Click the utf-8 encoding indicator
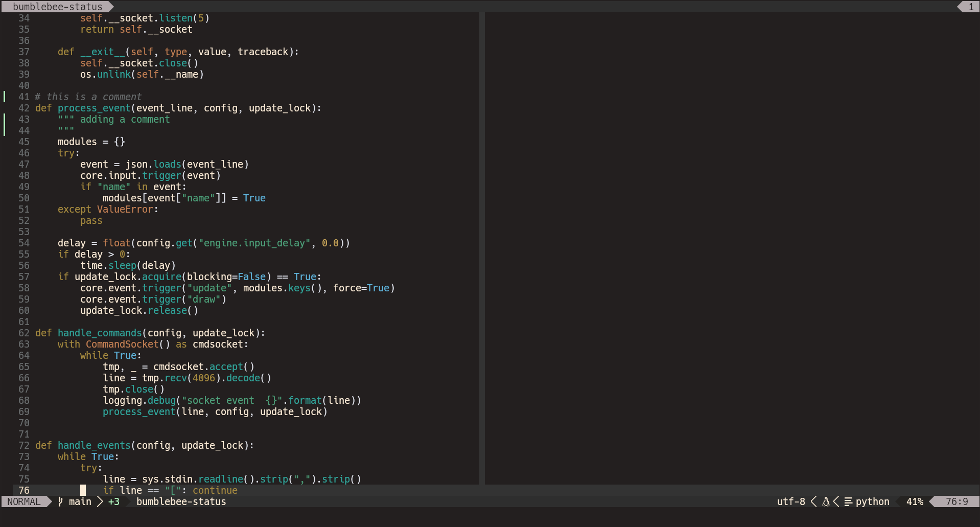980x527 pixels. (791, 501)
